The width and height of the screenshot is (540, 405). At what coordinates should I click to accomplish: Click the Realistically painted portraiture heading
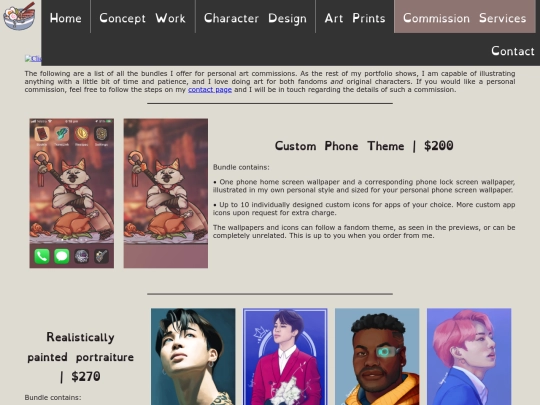81,357
